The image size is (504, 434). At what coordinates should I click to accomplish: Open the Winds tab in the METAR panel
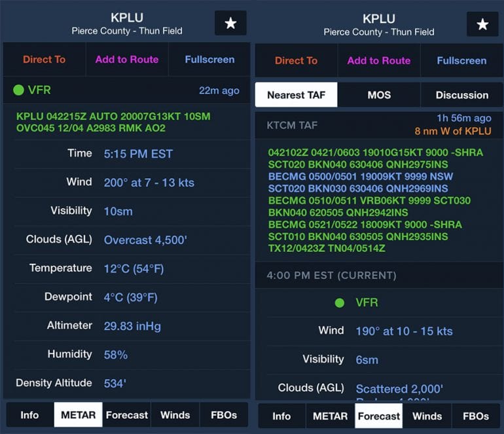pos(175,415)
